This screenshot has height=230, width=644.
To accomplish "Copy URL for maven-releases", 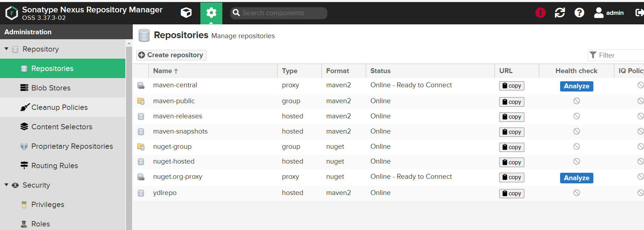I will coord(512,117).
